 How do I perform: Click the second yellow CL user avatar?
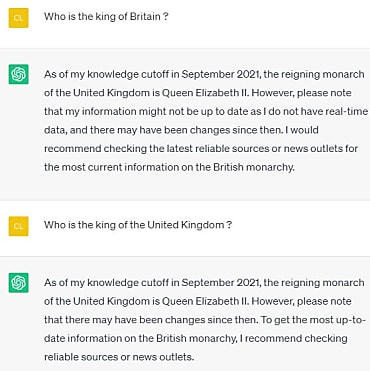pos(18,226)
